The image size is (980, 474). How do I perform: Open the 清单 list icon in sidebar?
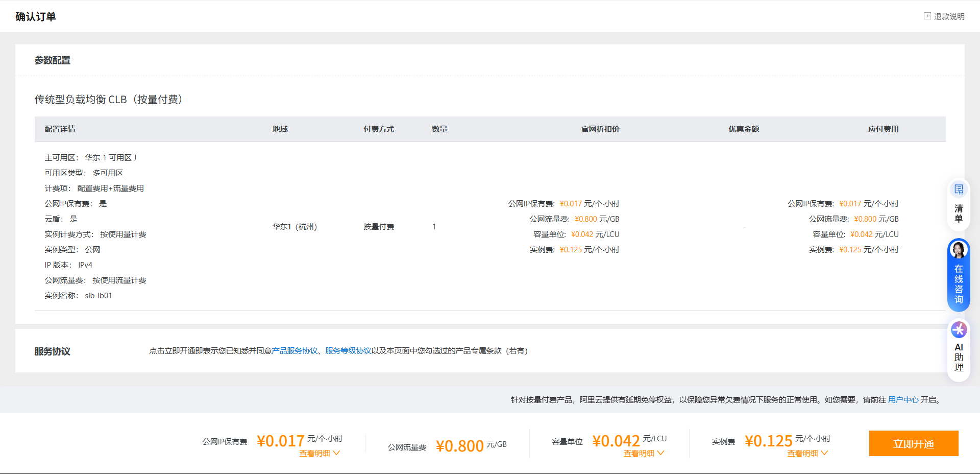tap(959, 189)
